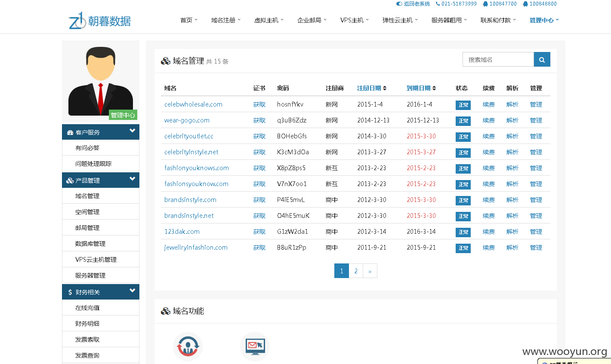The width and height of the screenshot is (611, 364).
Task: Open celebwholesale.com domain link
Action: [193, 104]
